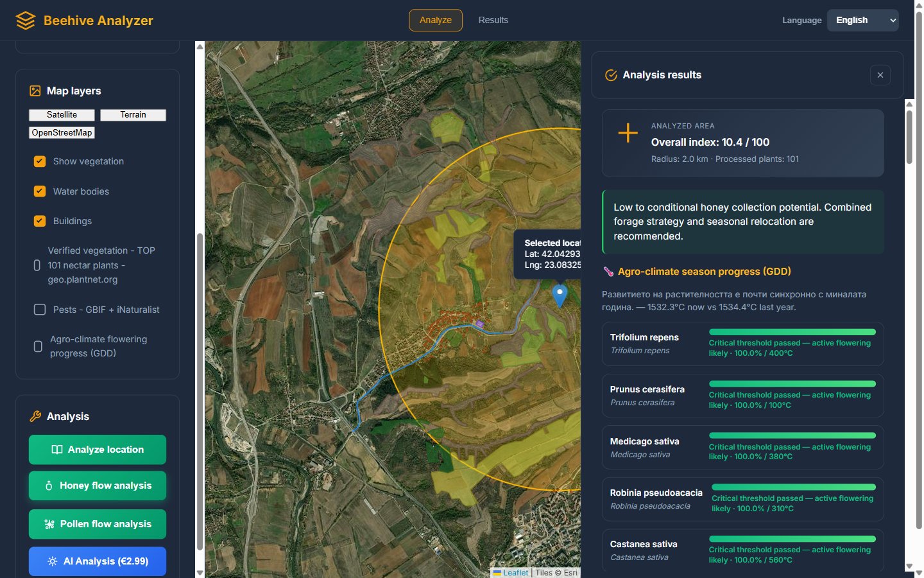The width and height of the screenshot is (924, 578).
Task: Click the Beehive Analyzer logo icon
Action: pyautogui.click(x=26, y=21)
